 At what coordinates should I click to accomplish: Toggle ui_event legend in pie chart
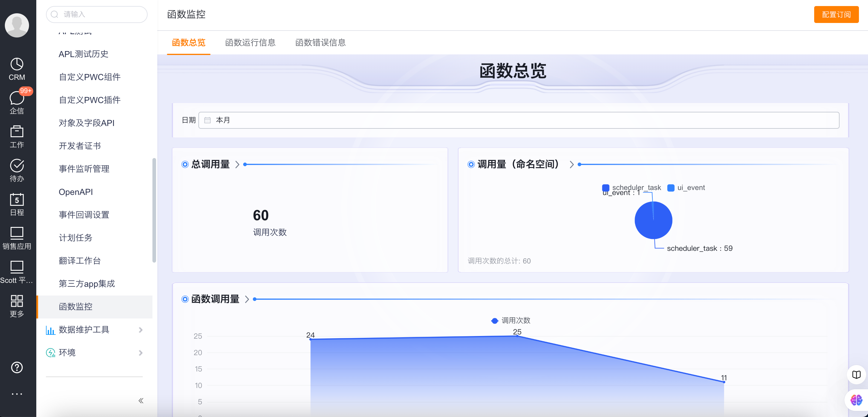(686, 187)
